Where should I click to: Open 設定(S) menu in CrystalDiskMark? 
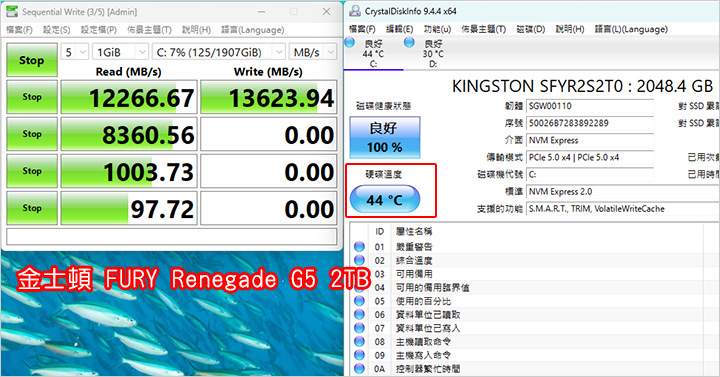click(56, 30)
